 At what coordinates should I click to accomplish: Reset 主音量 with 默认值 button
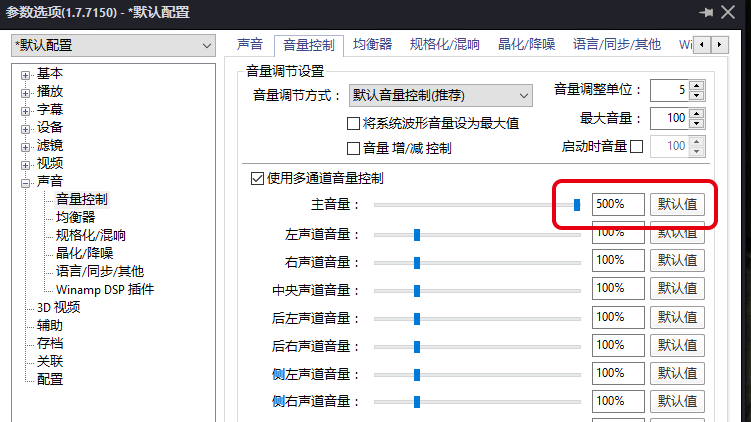(x=677, y=204)
